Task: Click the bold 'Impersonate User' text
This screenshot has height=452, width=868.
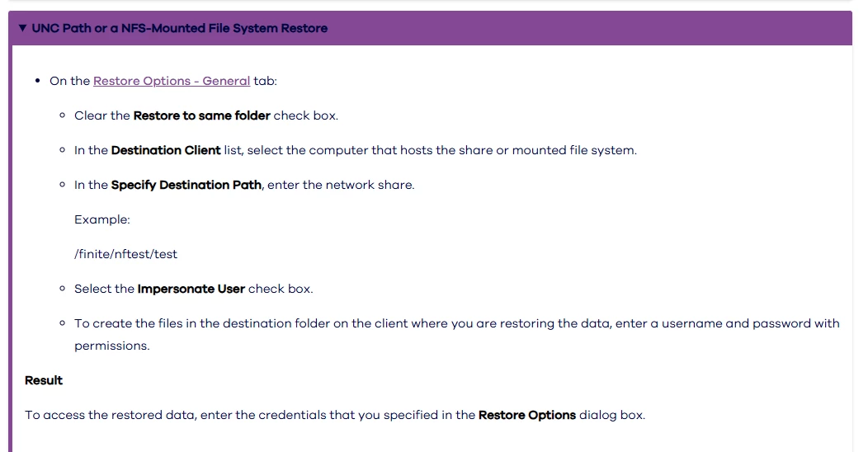Action: coord(191,289)
